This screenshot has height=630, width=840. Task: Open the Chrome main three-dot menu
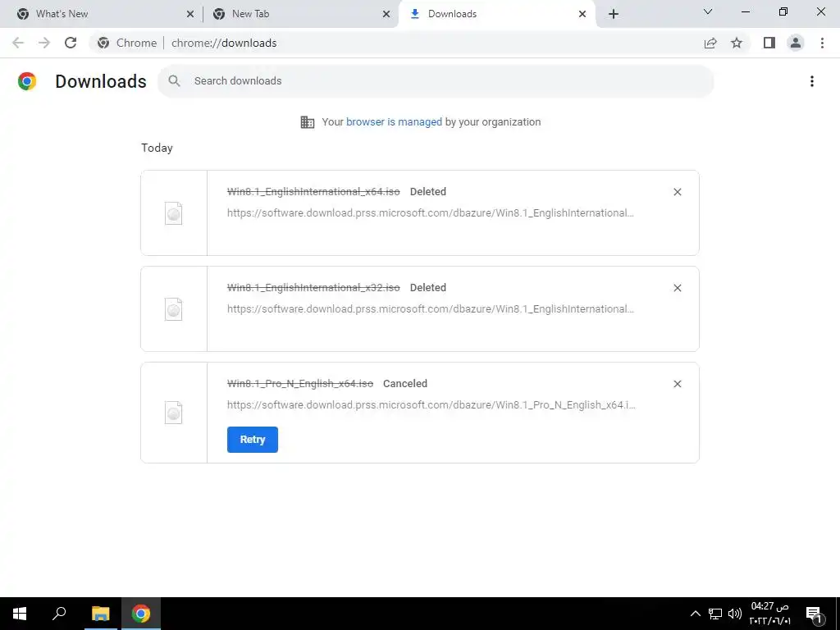(822, 43)
